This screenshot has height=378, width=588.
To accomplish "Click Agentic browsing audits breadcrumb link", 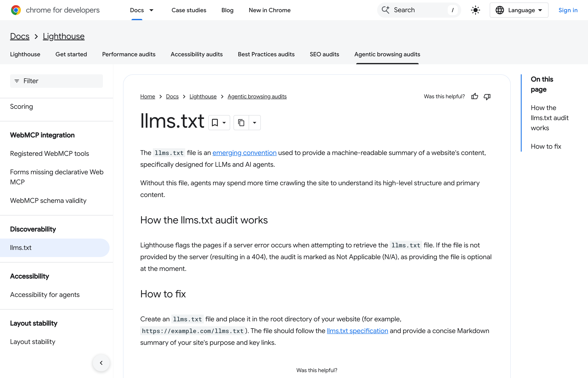I will pos(257,96).
